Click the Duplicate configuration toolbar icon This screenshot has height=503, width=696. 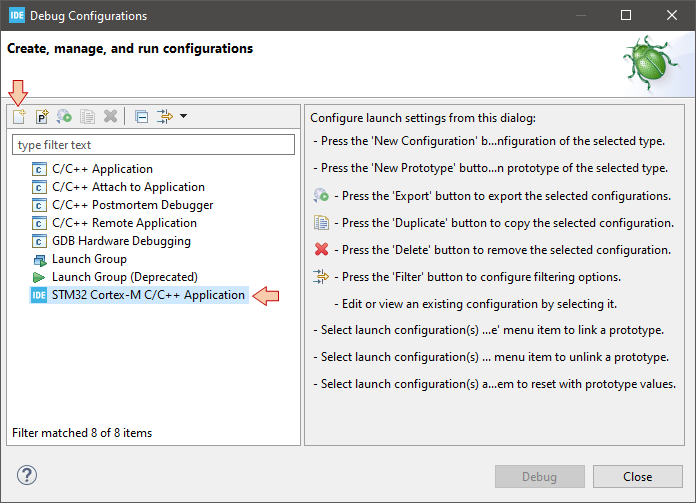87,116
